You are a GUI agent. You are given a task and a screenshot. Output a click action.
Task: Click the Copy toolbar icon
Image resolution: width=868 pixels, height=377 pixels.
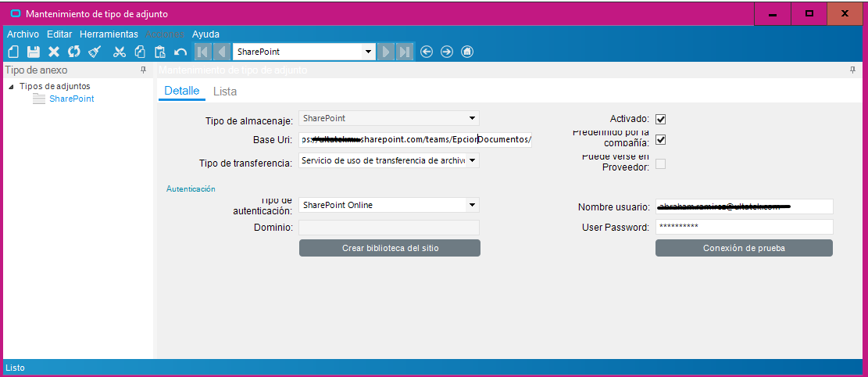[x=140, y=52]
